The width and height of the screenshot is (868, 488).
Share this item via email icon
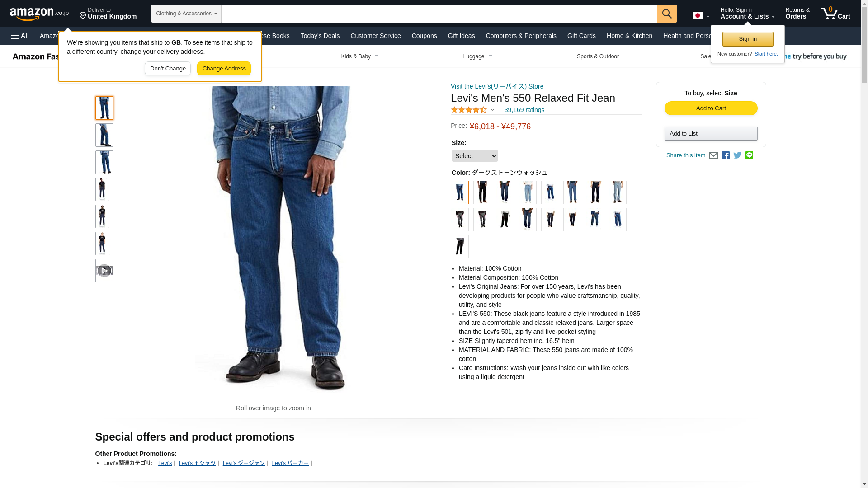pyautogui.click(x=713, y=155)
